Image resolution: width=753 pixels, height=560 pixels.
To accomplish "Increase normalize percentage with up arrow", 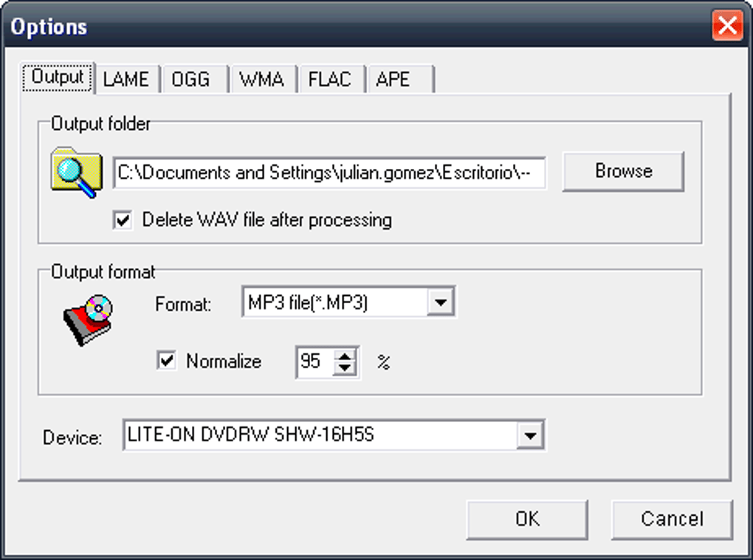I will point(345,355).
